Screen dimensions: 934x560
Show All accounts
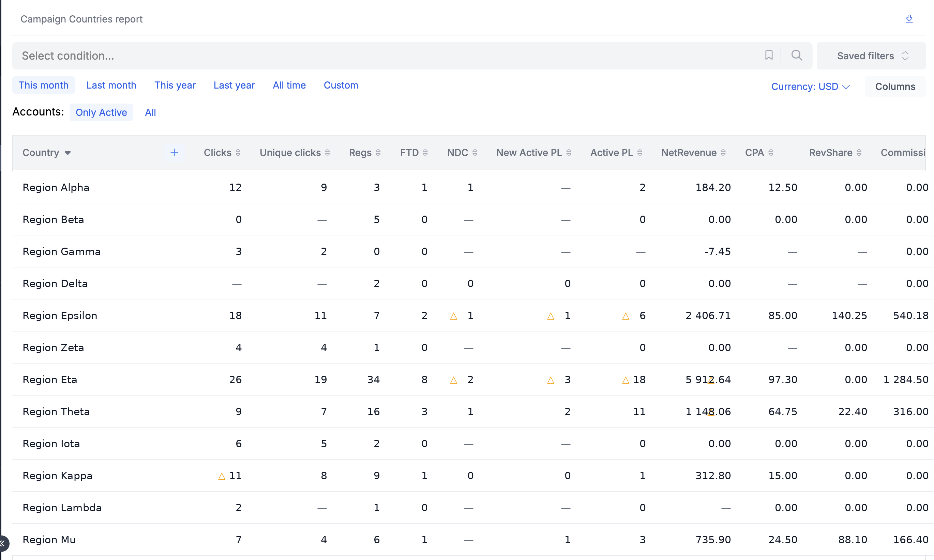[x=150, y=112]
